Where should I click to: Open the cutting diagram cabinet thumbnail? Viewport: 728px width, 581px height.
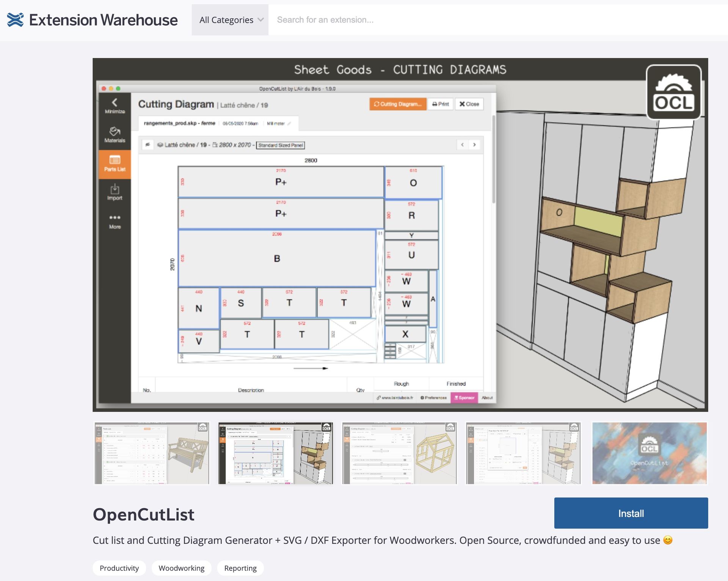(x=276, y=453)
